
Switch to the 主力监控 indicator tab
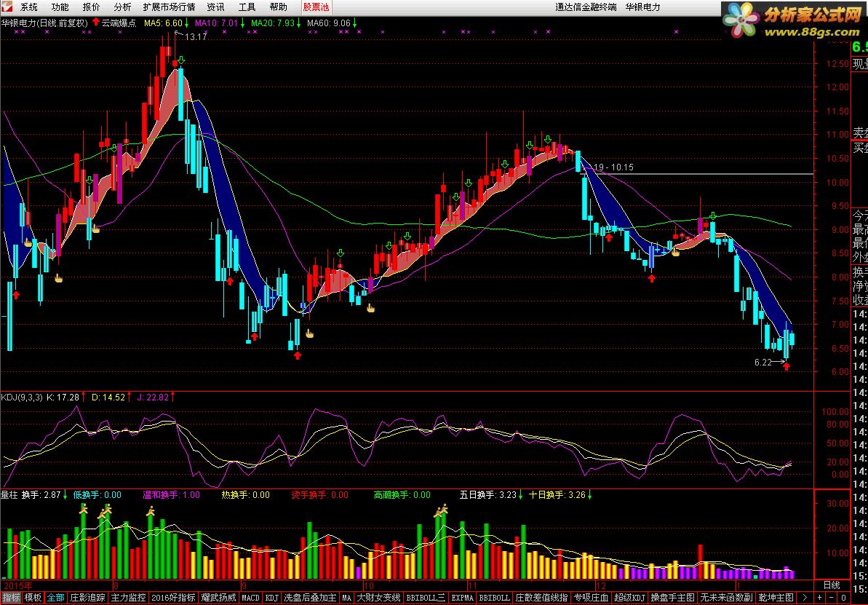click(x=129, y=598)
